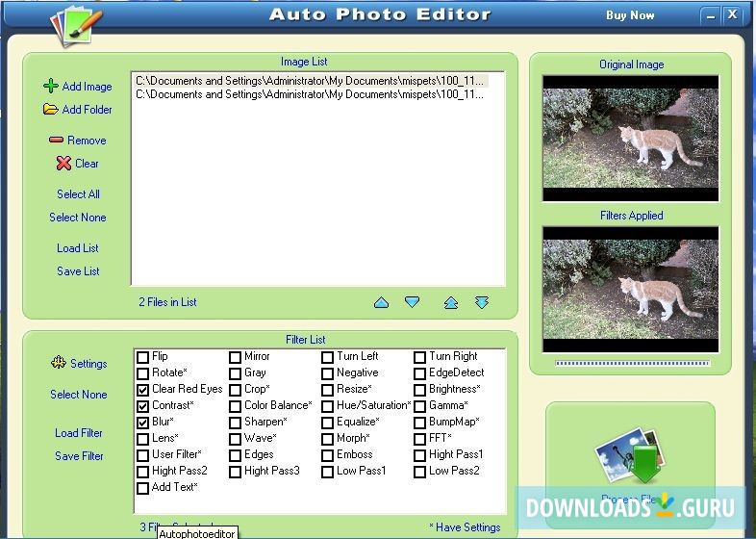Move selected image to bottom of list
The height and width of the screenshot is (539, 756).
tap(482, 302)
